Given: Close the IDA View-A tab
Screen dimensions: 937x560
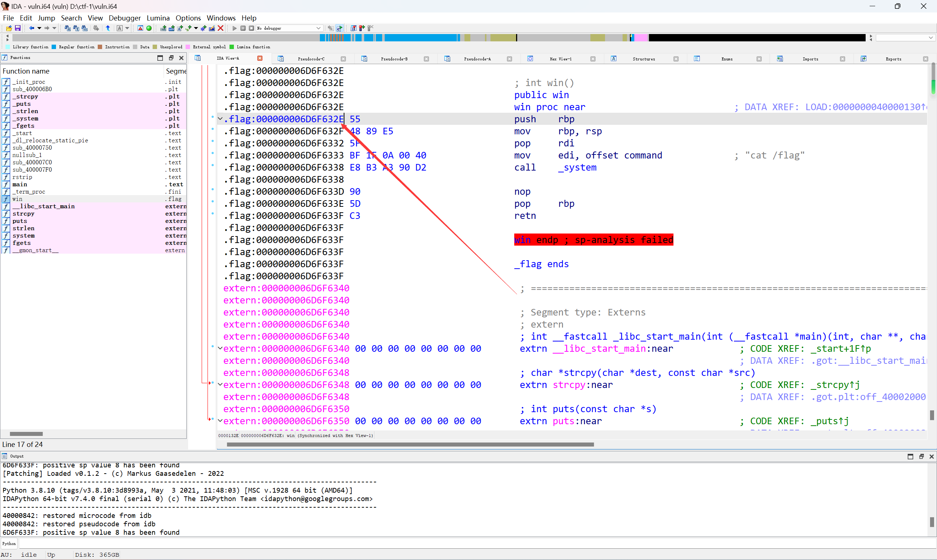Looking at the screenshot, I should [260, 59].
